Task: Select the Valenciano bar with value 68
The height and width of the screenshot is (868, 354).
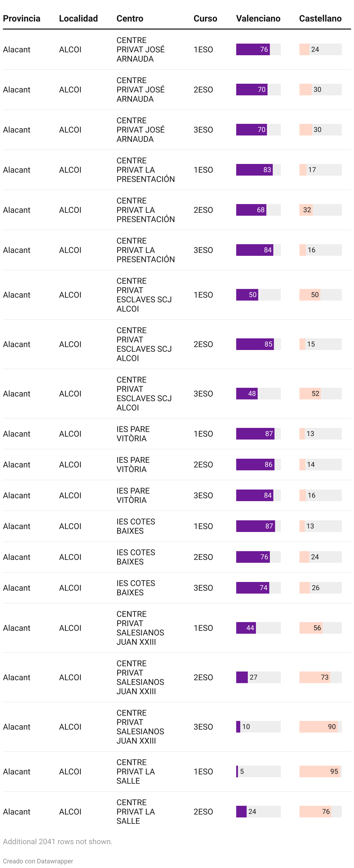Action: coord(251,210)
